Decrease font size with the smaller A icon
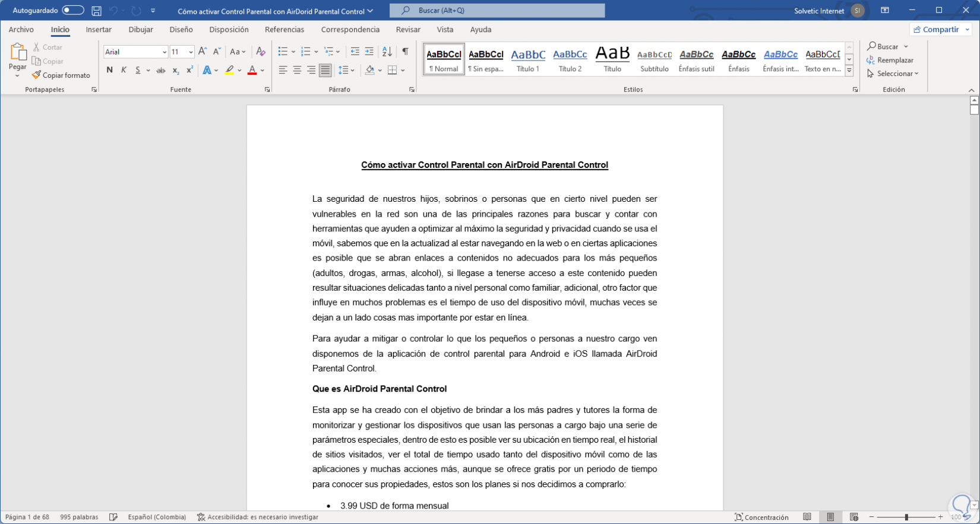The height and width of the screenshot is (524, 980). click(x=217, y=52)
